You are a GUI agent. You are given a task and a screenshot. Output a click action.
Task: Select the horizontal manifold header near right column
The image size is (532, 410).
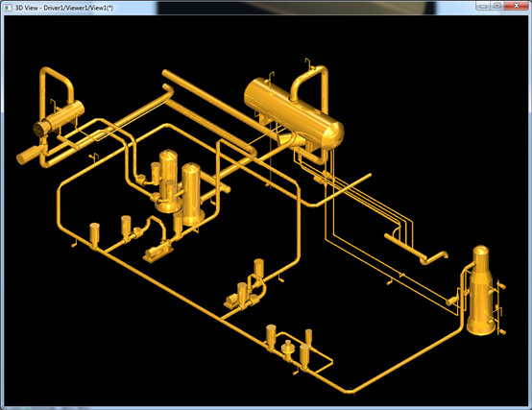(x=416, y=249)
